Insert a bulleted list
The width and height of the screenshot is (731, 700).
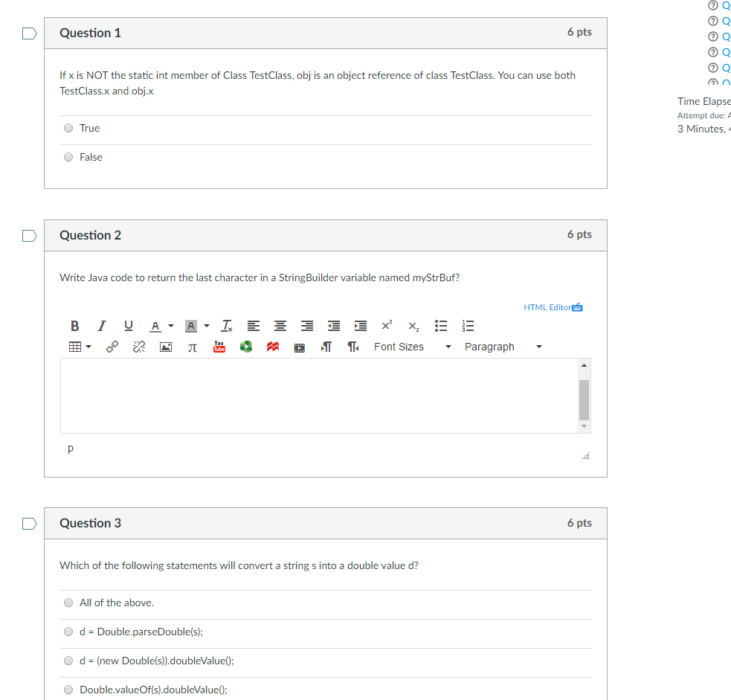tap(440, 326)
